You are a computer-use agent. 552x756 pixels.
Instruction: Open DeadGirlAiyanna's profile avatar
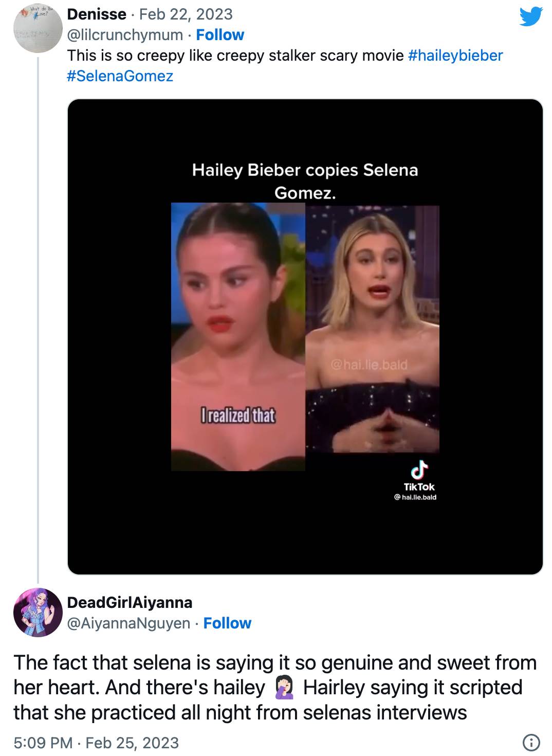38,613
